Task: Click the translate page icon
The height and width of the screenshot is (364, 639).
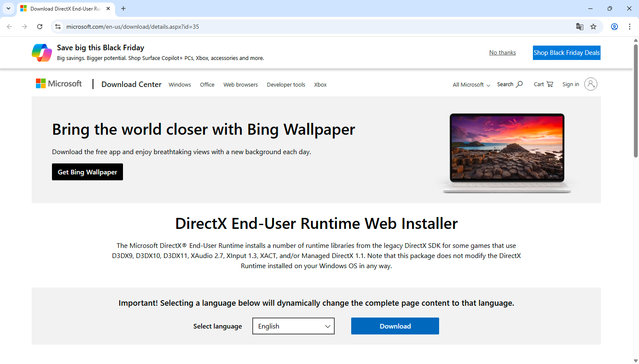Action: coord(580,27)
